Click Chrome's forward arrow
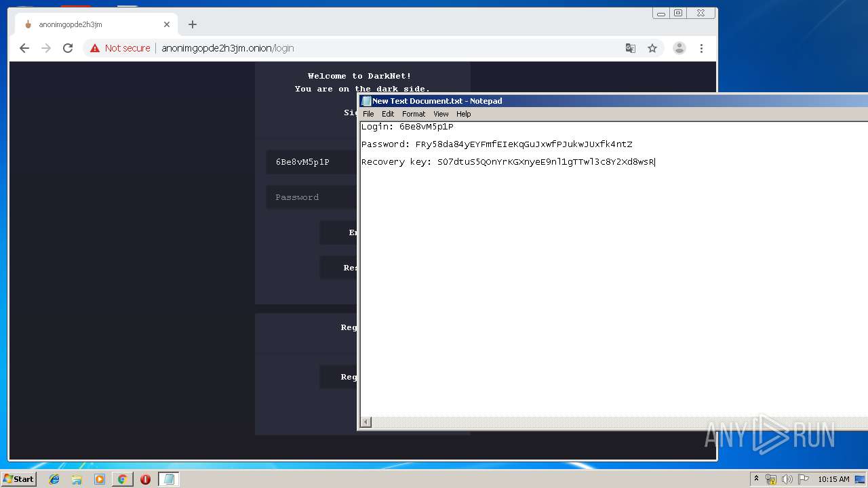The width and height of the screenshot is (868, 488). click(x=46, y=48)
